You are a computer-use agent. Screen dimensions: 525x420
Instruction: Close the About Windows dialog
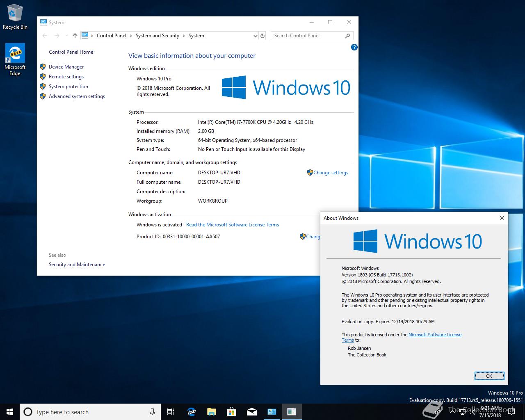pyautogui.click(x=502, y=218)
